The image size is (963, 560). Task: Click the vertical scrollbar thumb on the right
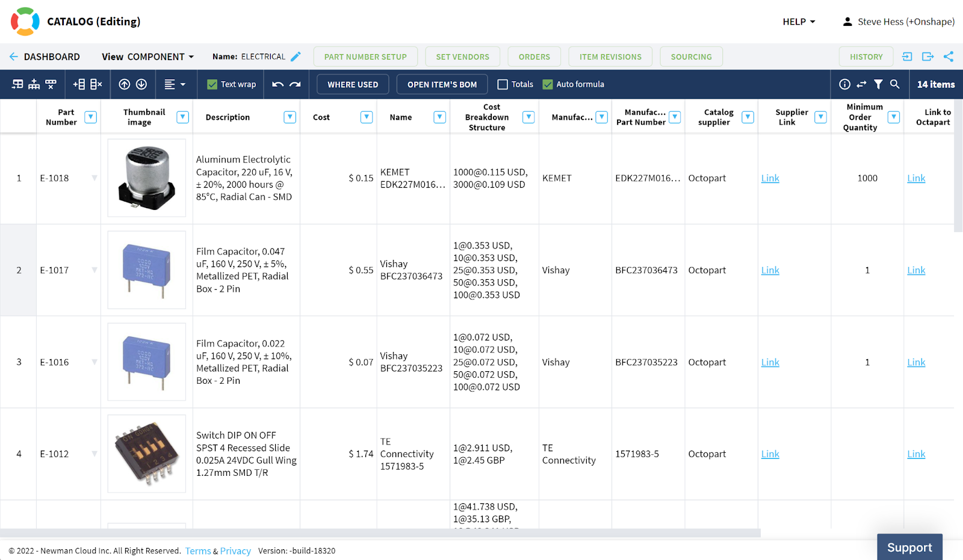pos(958,165)
